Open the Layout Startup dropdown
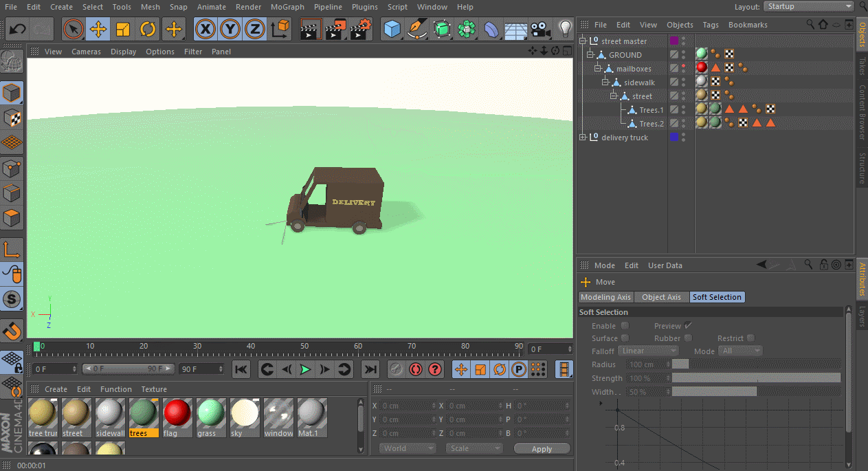The image size is (868, 471). pos(808,6)
